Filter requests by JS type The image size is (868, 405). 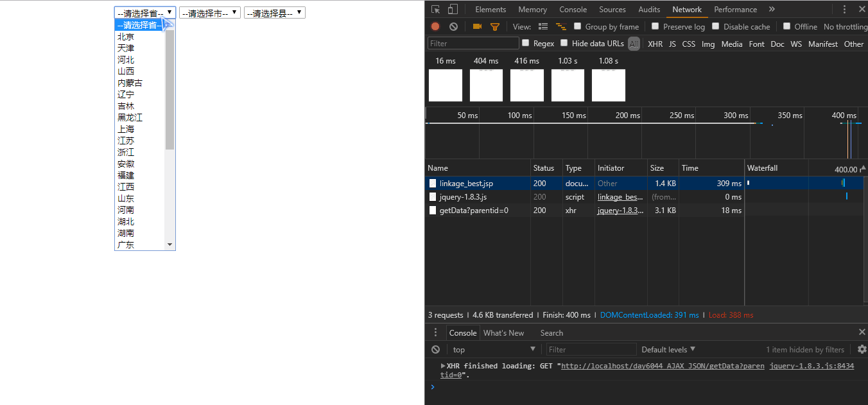click(x=672, y=44)
